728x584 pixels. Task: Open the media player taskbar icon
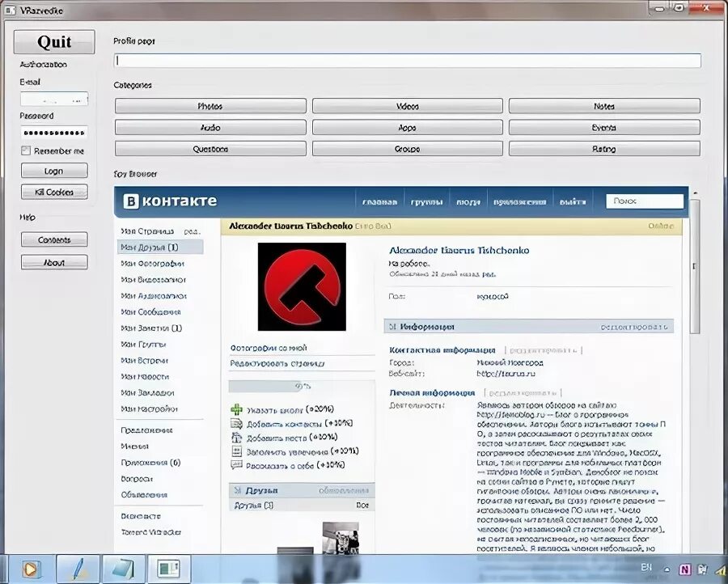click(31, 569)
